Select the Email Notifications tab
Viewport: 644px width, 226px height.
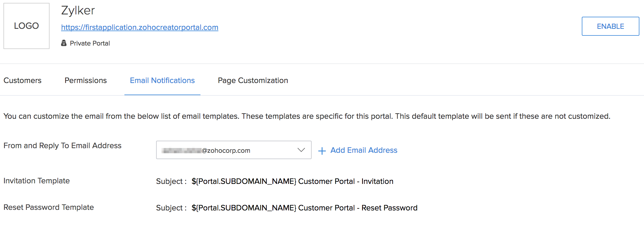point(162,80)
